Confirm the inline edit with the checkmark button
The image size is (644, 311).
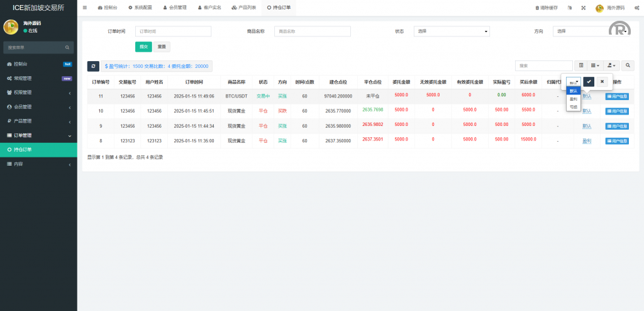(x=589, y=82)
